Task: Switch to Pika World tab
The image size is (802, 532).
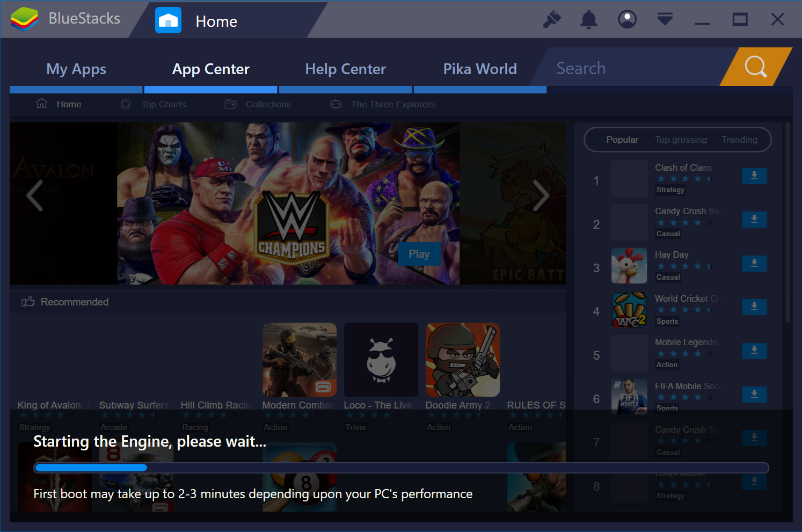Action: (x=480, y=69)
